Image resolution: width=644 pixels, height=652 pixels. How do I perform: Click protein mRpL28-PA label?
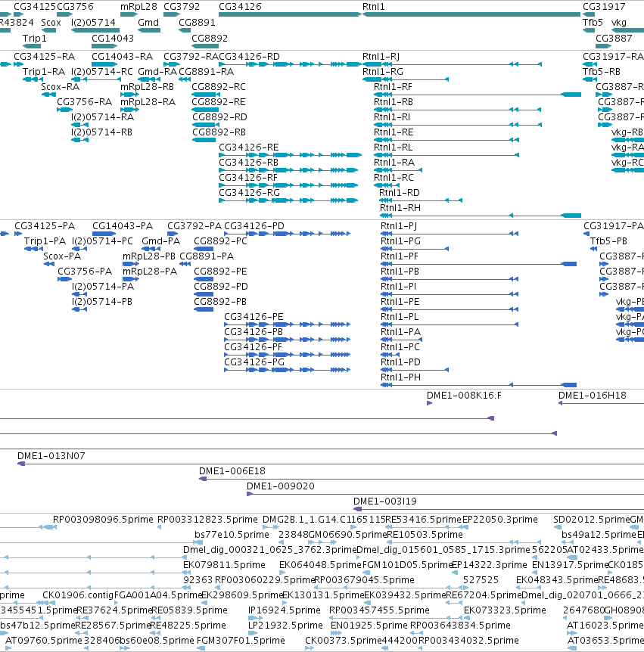[149, 272]
